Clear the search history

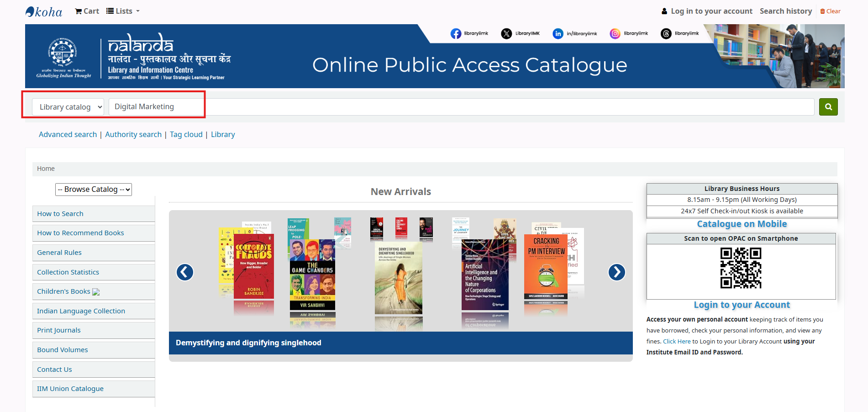[x=830, y=11]
